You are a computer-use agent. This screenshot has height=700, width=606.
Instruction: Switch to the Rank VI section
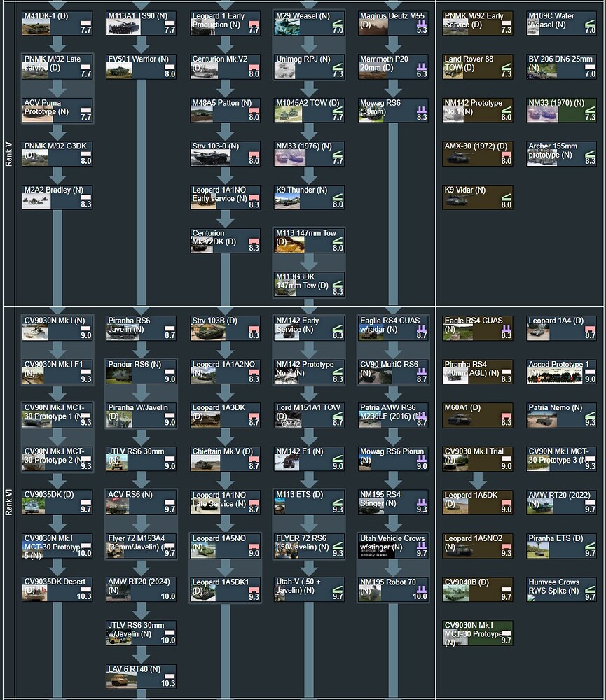8,500
